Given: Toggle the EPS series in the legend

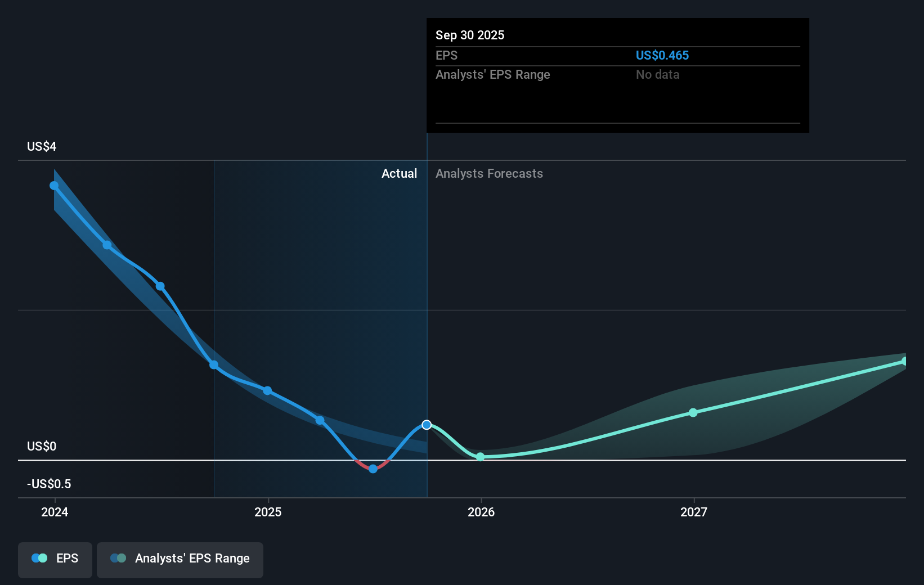Looking at the screenshot, I should tap(55, 559).
